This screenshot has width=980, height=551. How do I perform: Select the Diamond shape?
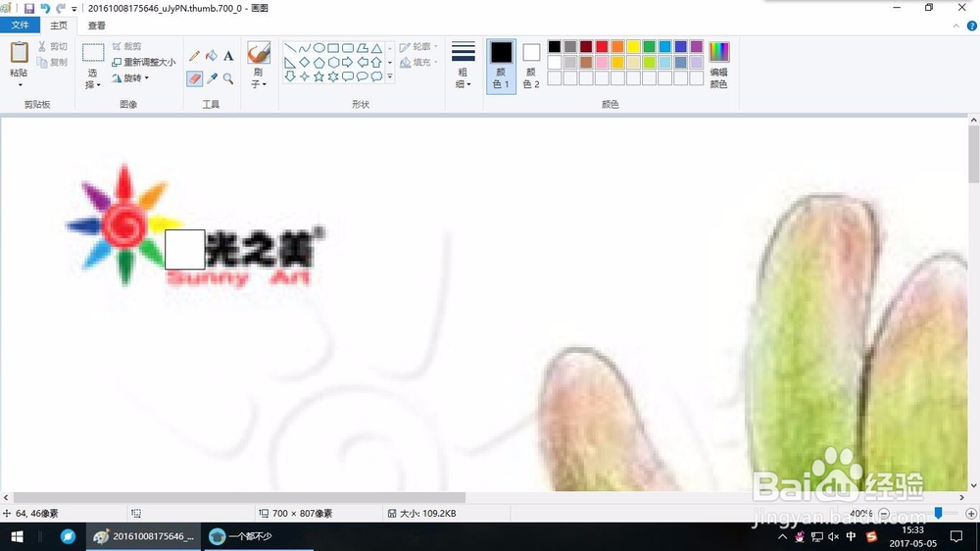tap(305, 63)
